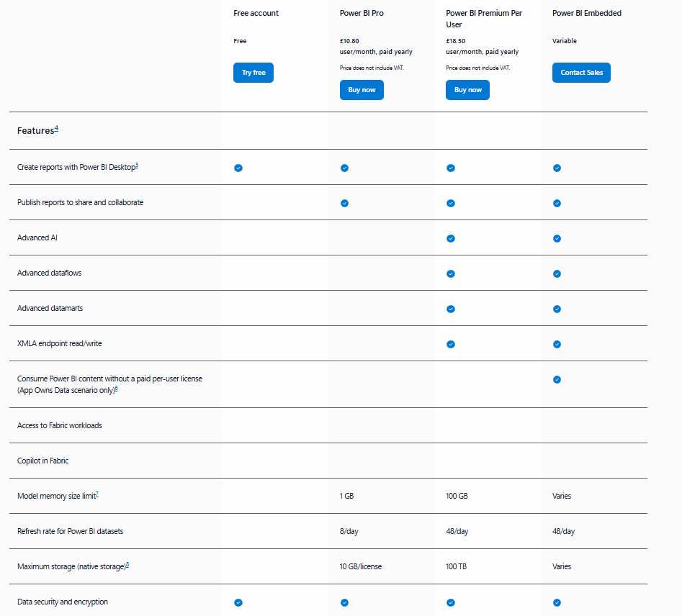Click Free account checkmark for Create reports

pyautogui.click(x=238, y=168)
